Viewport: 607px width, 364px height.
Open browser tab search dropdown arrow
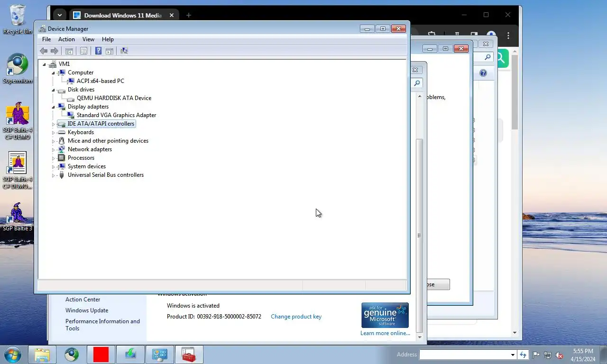click(59, 15)
